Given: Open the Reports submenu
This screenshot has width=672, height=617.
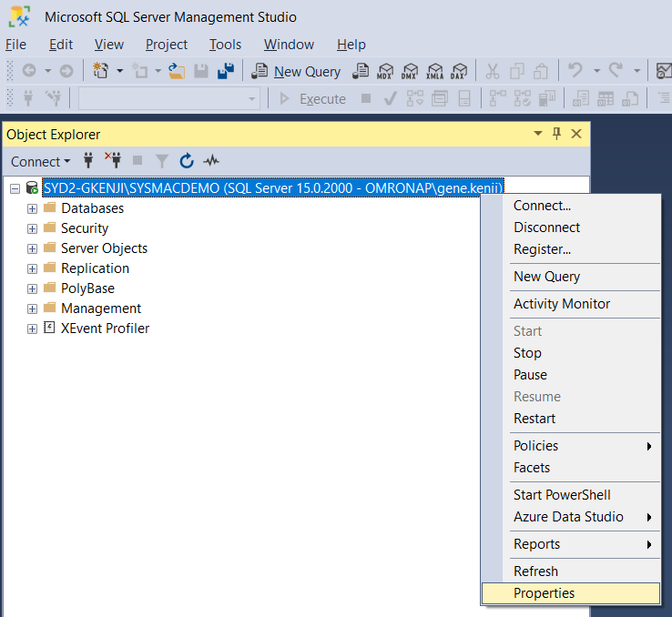Looking at the screenshot, I should tap(571, 544).
